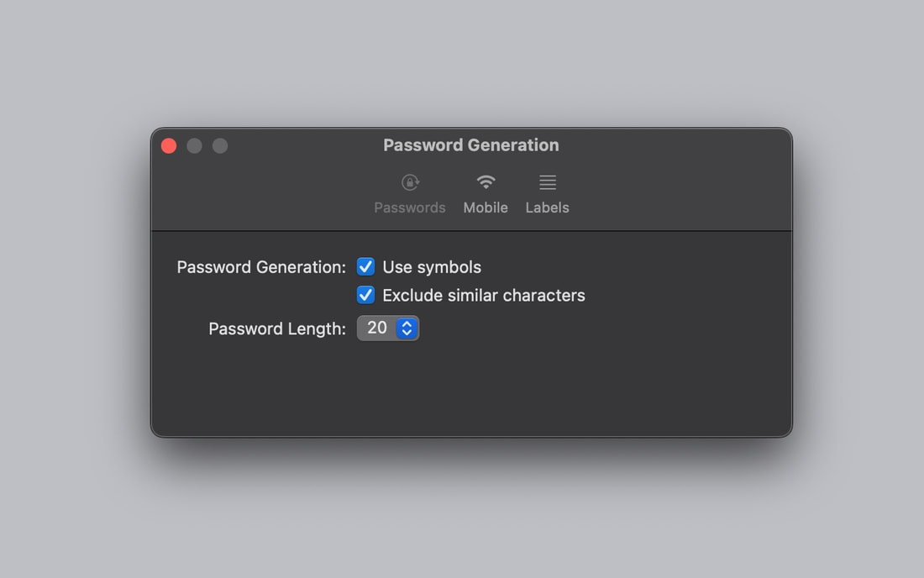924x578 pixels.
Task: Select the Labels list icon
Action: [x=548, y=182]
